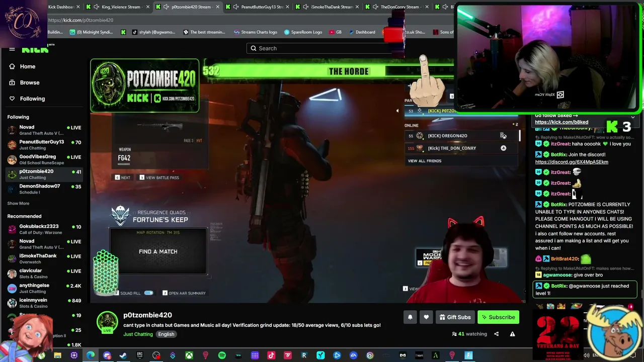This screenshot has height=362, width=644.
Task: Expand Show More in Following list
Action: [x=18, y=203]
